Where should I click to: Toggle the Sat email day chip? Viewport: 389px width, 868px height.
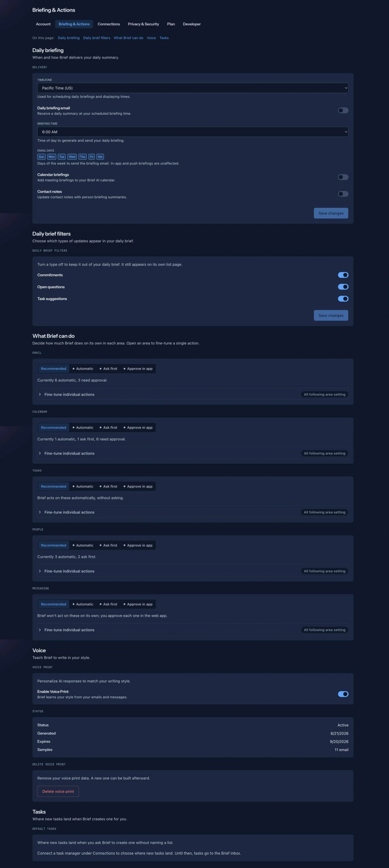100,157
